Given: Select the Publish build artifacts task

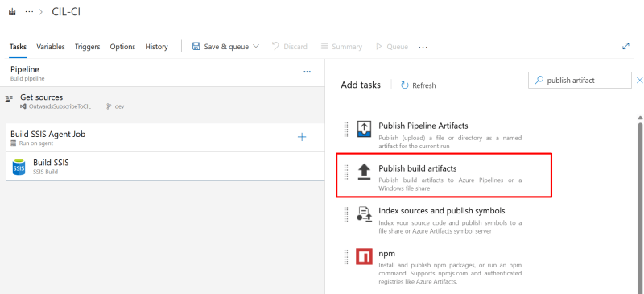Looking at the screenshot, I should pos(444,175).
